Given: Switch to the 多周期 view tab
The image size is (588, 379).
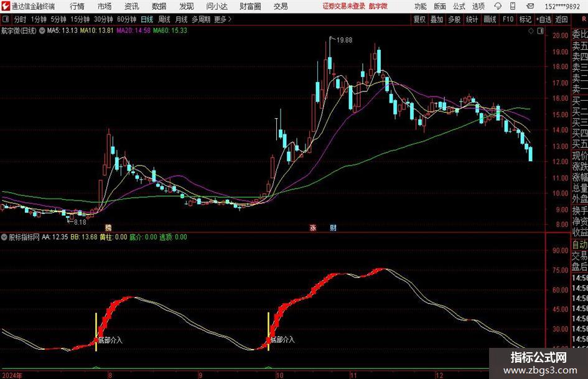Looking at the screenshot, I should coord(201,19).
